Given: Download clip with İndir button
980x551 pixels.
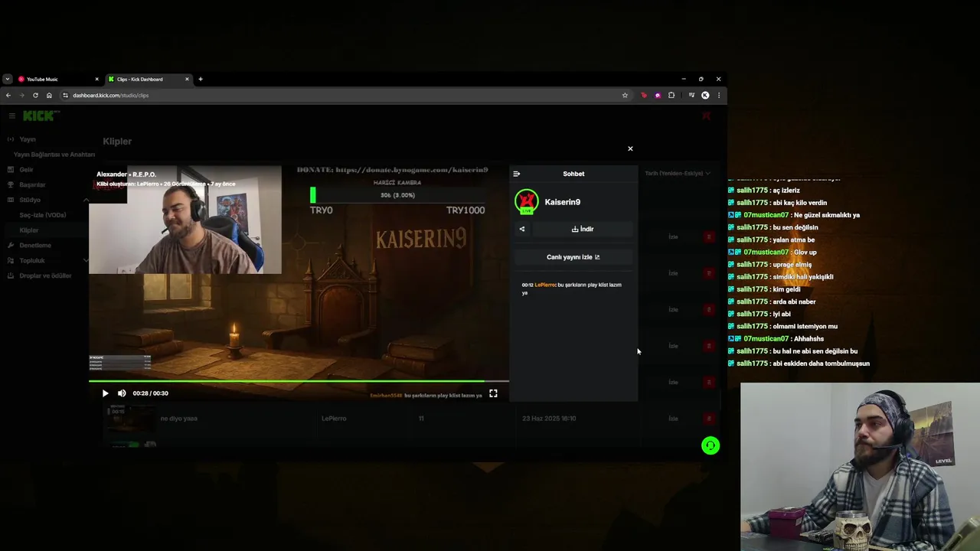Looking at the screenshot, I should coord(583,229).
